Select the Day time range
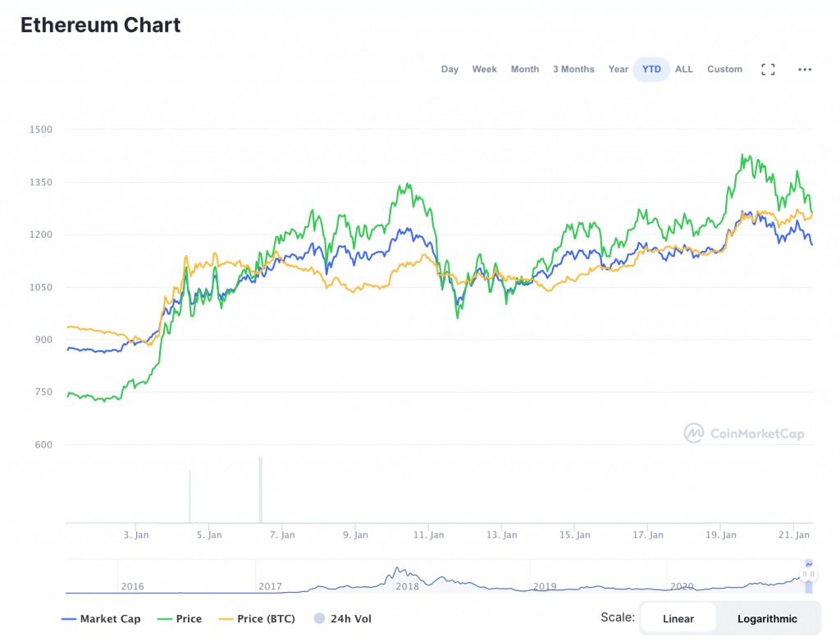This screenshot has height=642, width=840. [450, 70]
